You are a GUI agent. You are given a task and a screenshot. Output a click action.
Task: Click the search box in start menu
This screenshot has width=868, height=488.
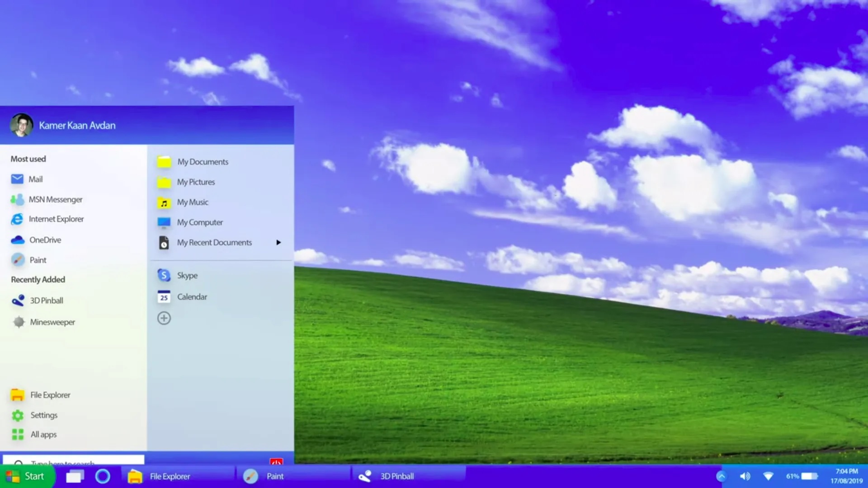[73, 460]
